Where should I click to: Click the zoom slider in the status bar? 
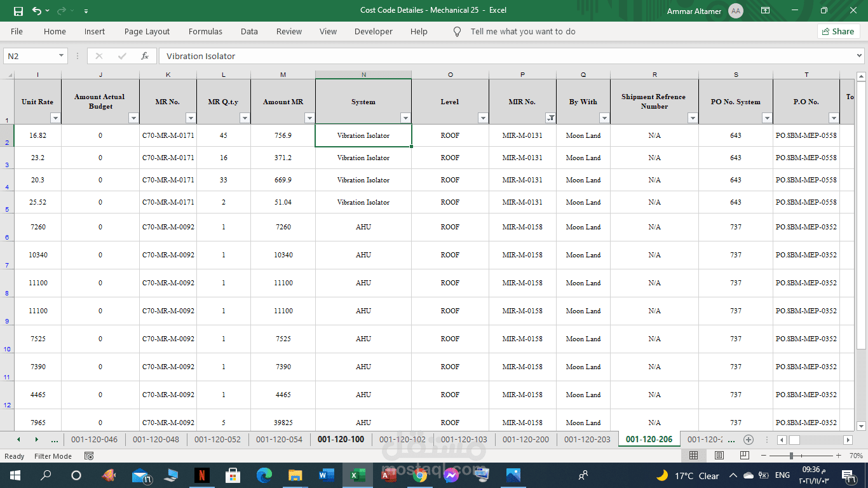tap(791, 456)
